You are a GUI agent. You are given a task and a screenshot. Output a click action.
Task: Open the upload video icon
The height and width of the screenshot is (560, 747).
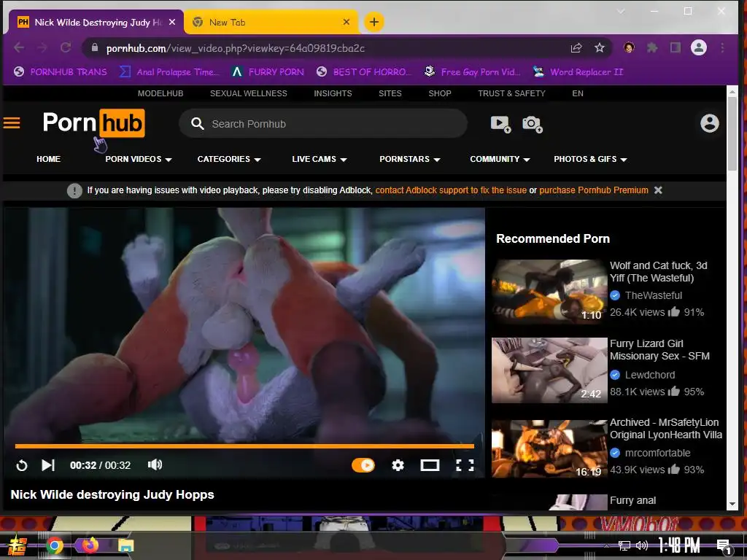(x=500, y=124)
